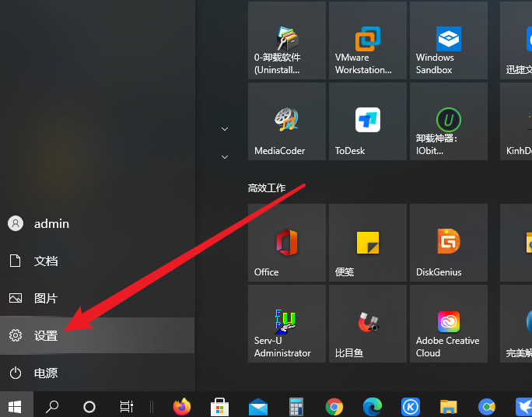Image resolution: width=532 pixels, height=417 pixels.
Task: Click the Windows Start button
Action: click(15, 406)
